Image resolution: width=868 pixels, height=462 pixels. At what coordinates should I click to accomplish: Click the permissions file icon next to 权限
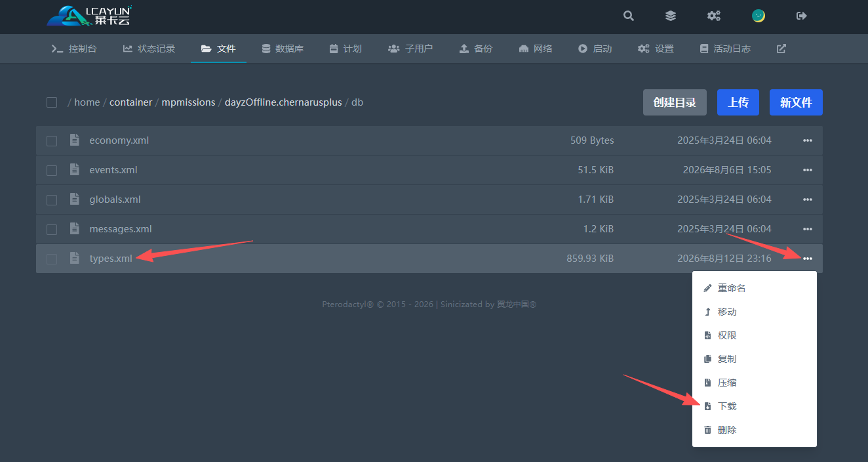coord(707,335)
